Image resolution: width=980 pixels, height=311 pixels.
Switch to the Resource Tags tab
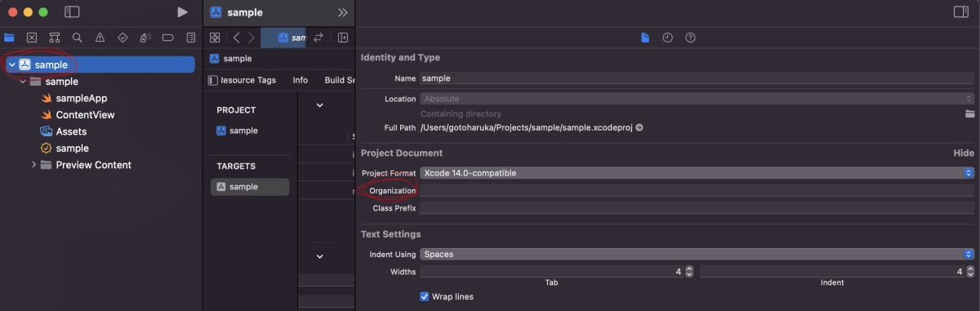(x=248, y=80)
